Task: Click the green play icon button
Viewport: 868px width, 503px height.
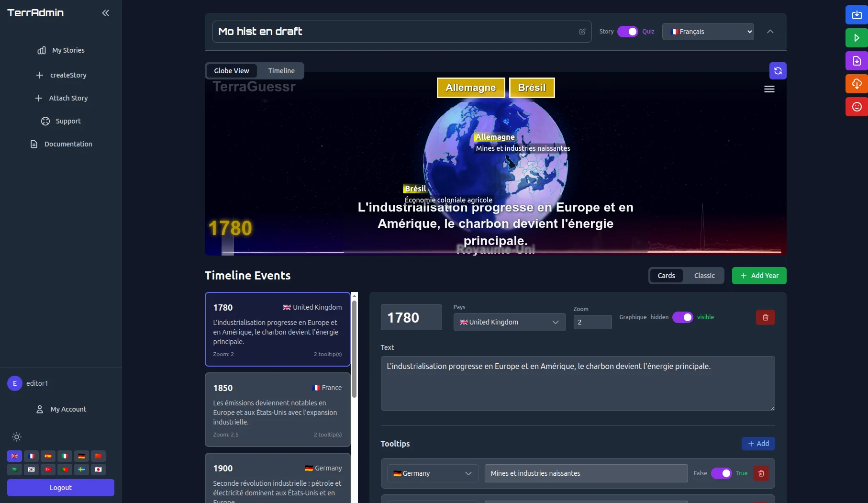Action: pyautogui.click(x=857, y=38)
